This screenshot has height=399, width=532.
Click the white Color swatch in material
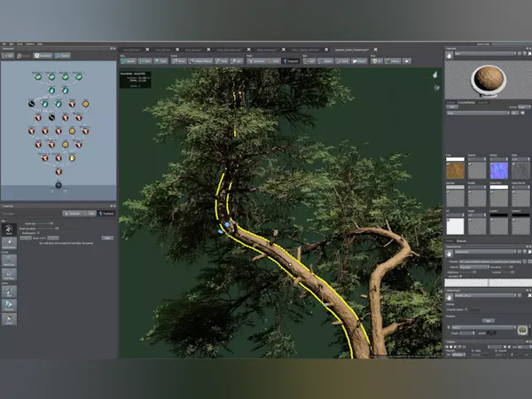(x=455, y=159)
